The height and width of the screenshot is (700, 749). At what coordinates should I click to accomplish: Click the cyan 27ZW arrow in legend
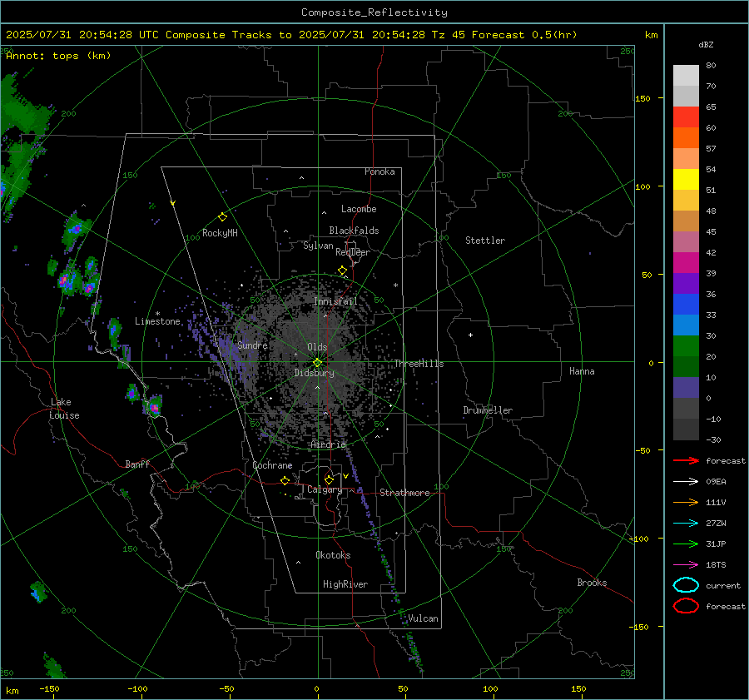(x=686, y=524)
